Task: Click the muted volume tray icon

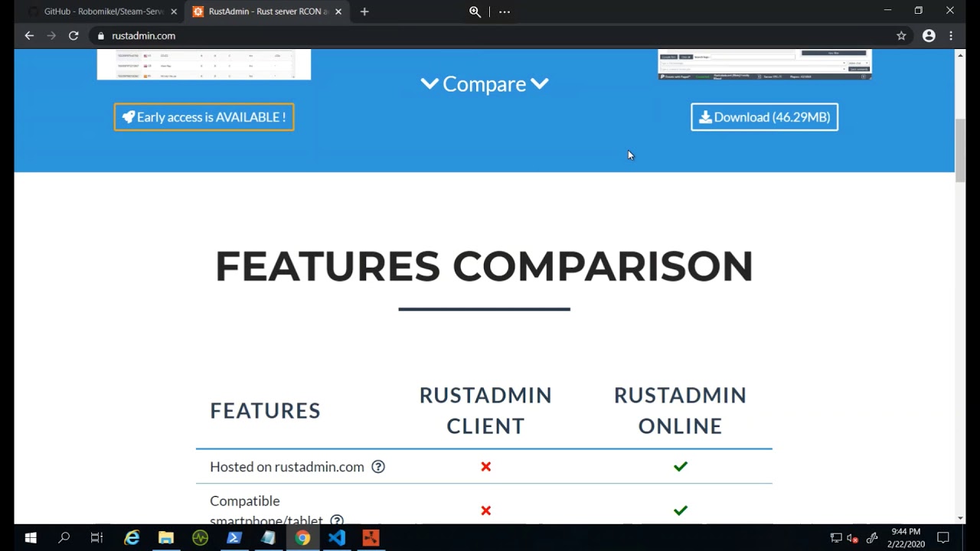Action: point(853,538)
